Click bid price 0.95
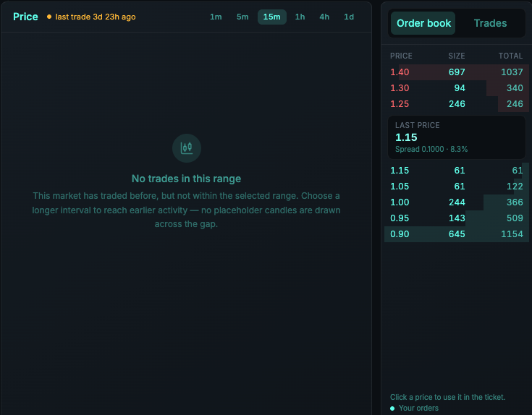532x415 pixels. pos(400,218)
